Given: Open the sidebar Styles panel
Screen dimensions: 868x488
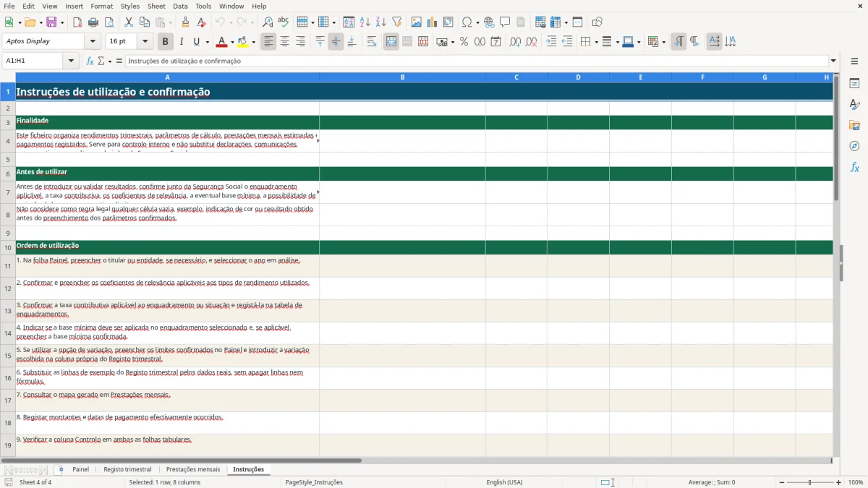Looking at the screenshot, I should 854,105.
